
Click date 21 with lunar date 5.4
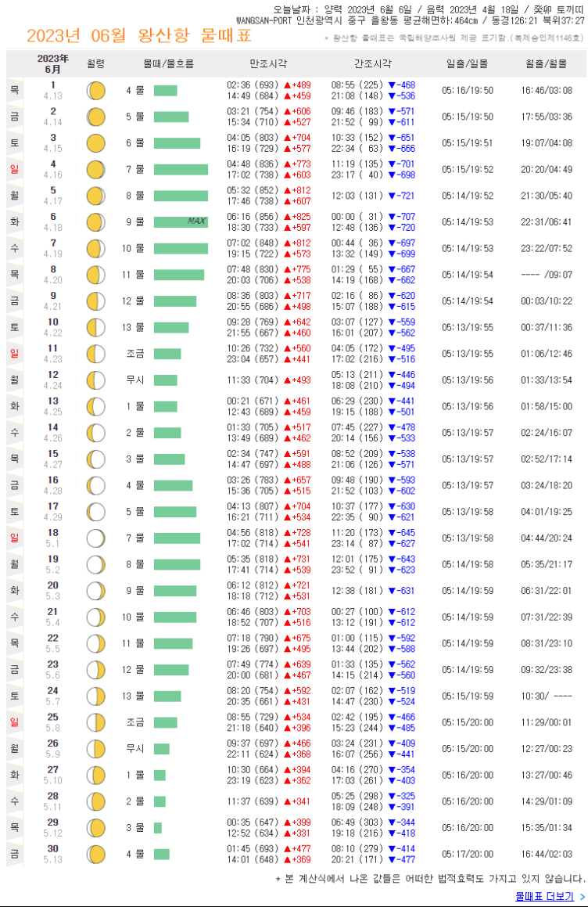(x=52, y=617)
